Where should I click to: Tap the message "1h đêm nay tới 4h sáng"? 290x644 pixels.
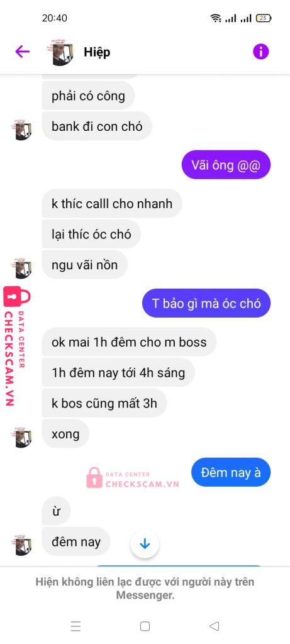point(118,372)
